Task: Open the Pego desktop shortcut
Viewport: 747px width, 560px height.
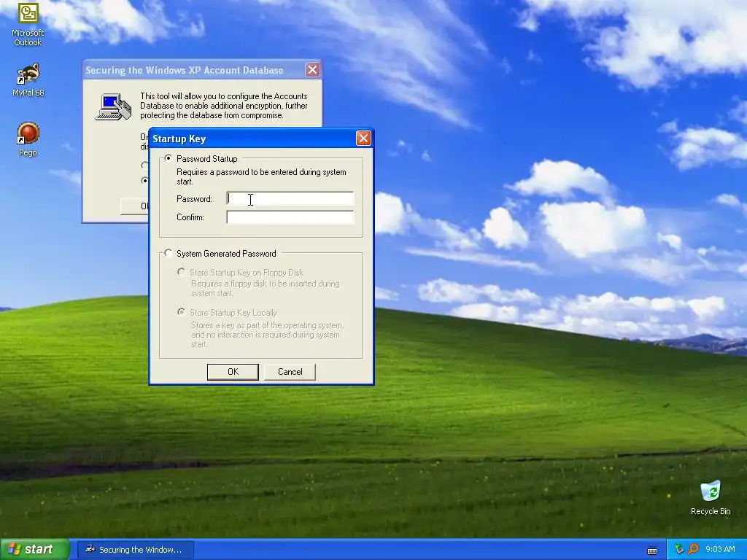Action: click(x=28, y=139)
